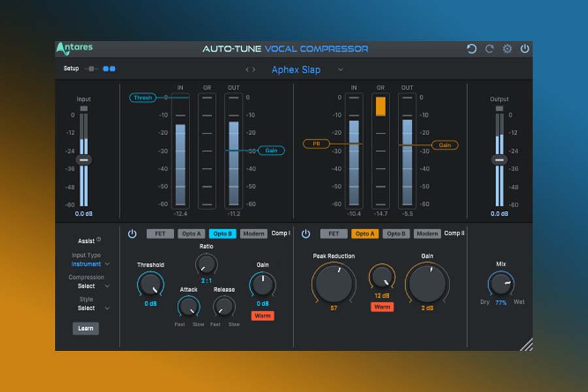The image size is (588, 392).
Task: Select Opto B mode for Comp II
Action: (396, 234)
